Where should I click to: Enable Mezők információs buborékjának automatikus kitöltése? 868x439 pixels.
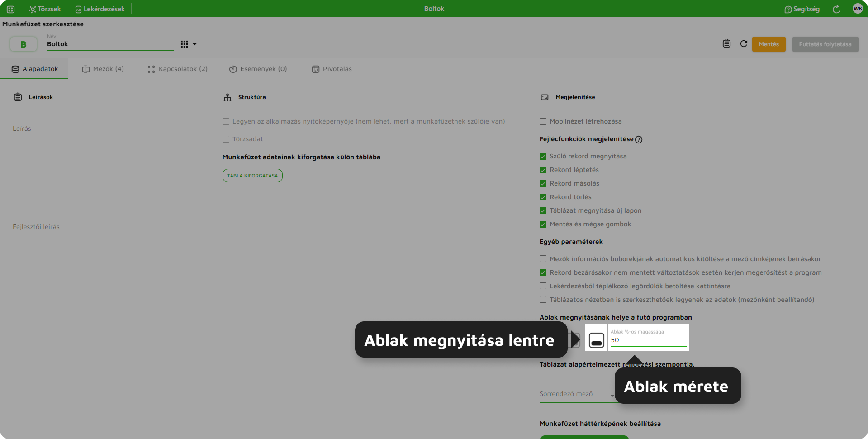pos(543,259)
